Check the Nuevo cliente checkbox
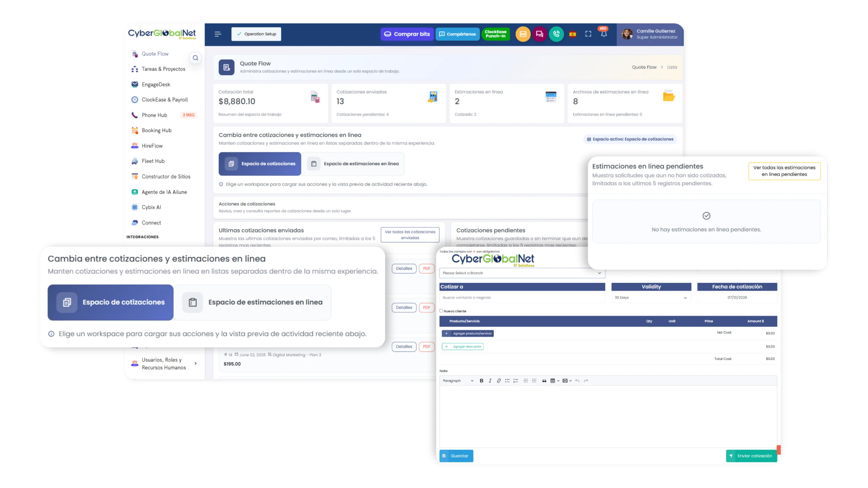This screenshot has height=488, width=868. pos(441,311)
